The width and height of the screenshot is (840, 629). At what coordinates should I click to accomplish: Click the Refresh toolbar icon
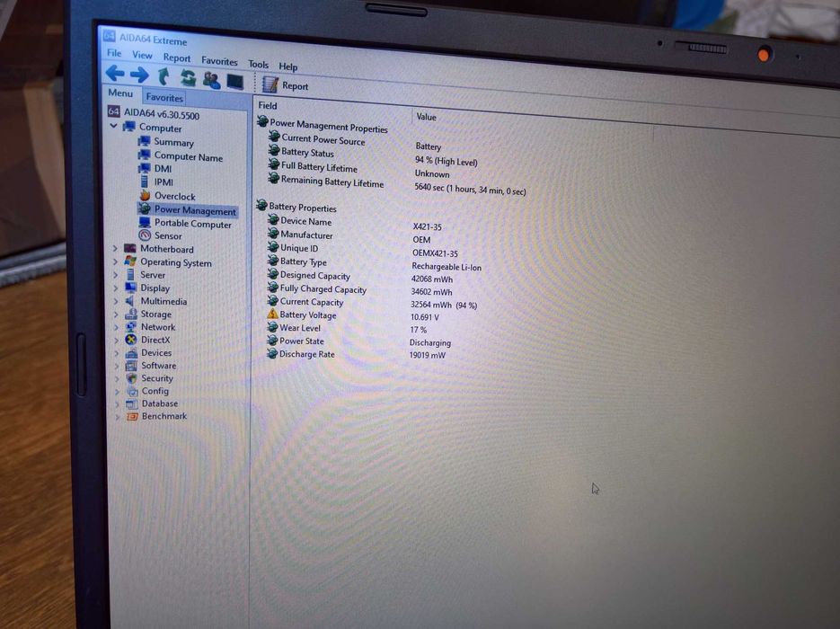[188, 78]
